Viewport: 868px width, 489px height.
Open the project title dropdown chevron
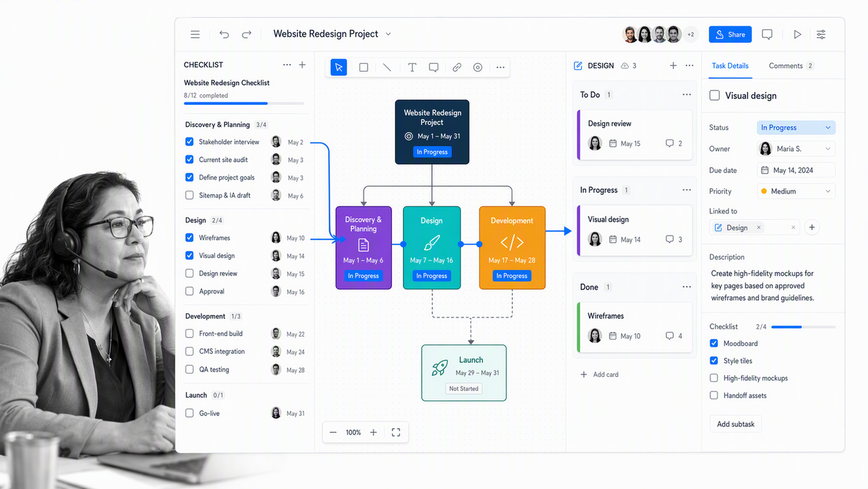388,34
